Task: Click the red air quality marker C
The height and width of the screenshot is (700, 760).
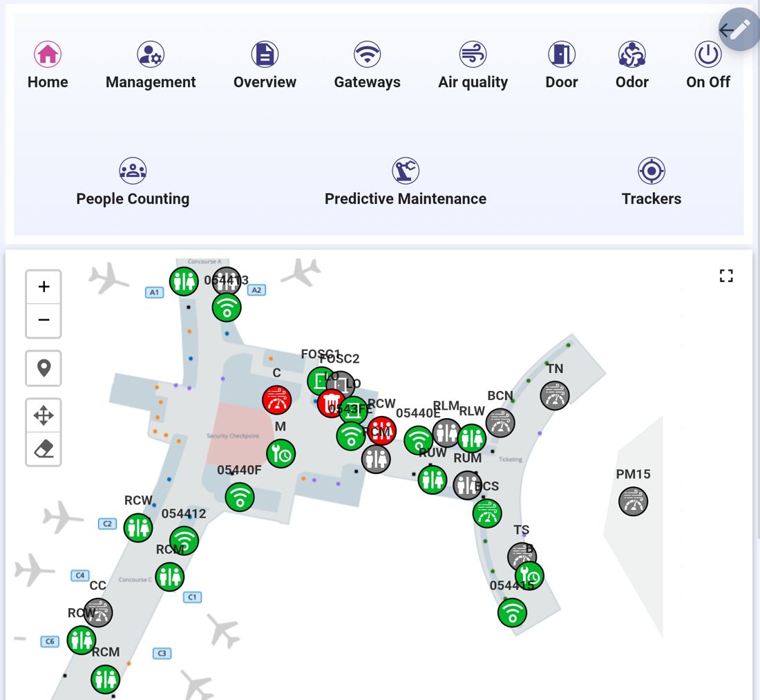Action: tap(277, 400)
